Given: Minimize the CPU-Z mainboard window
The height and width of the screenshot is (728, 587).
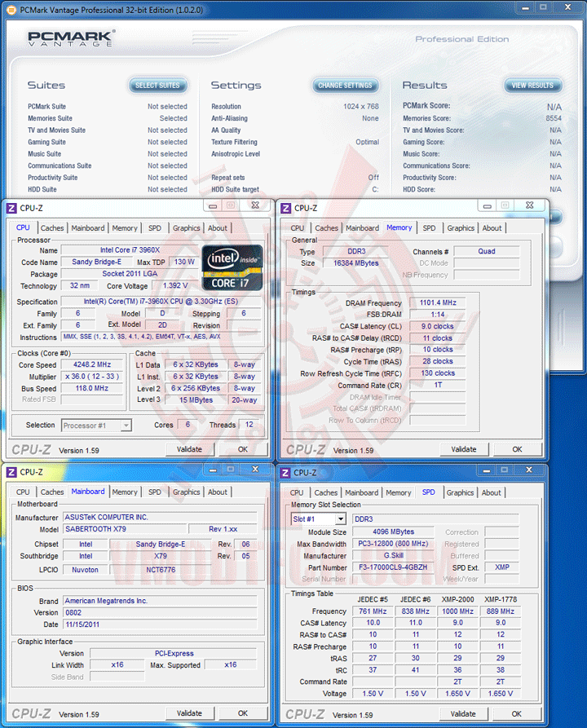Looking at the screenshot, I should point(213,470).
